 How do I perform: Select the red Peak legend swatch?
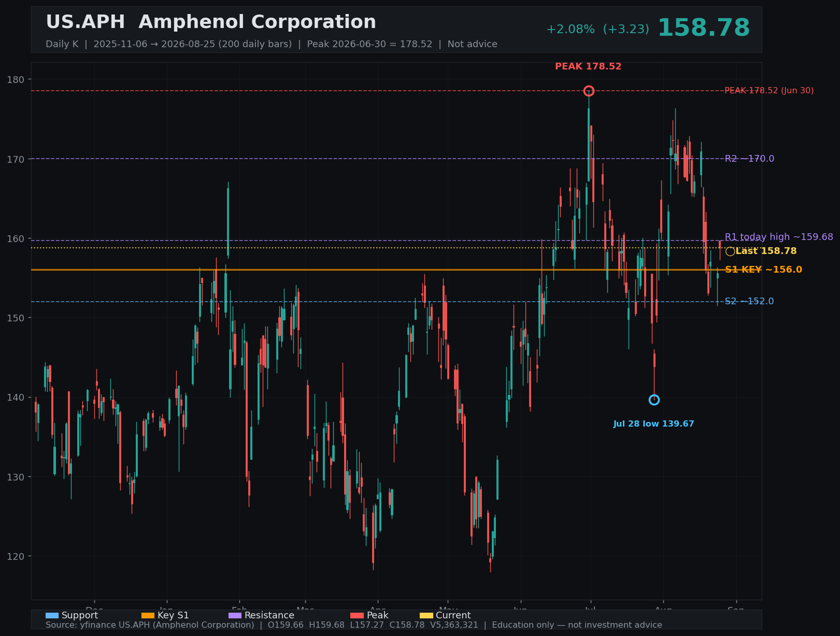[x=357, y=615]
